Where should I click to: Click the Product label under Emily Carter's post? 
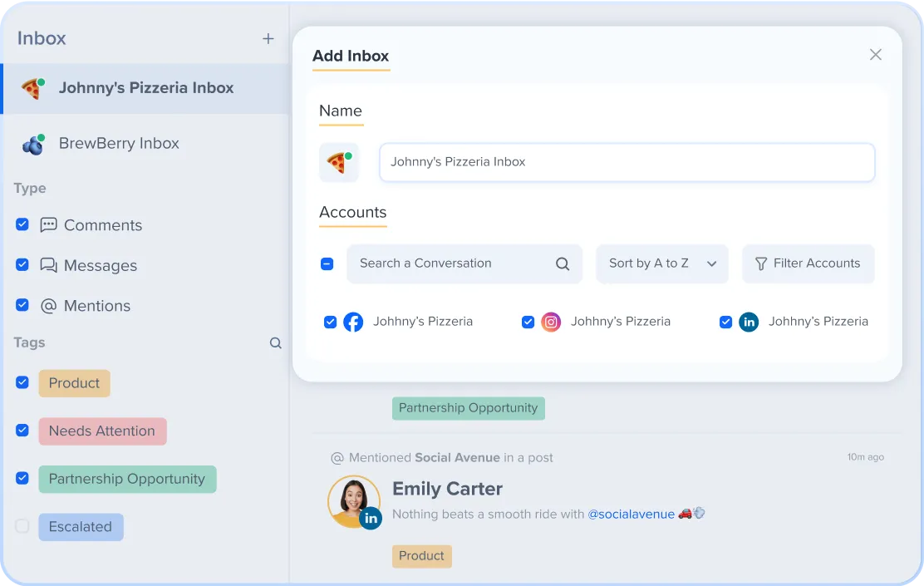[422, 556]
